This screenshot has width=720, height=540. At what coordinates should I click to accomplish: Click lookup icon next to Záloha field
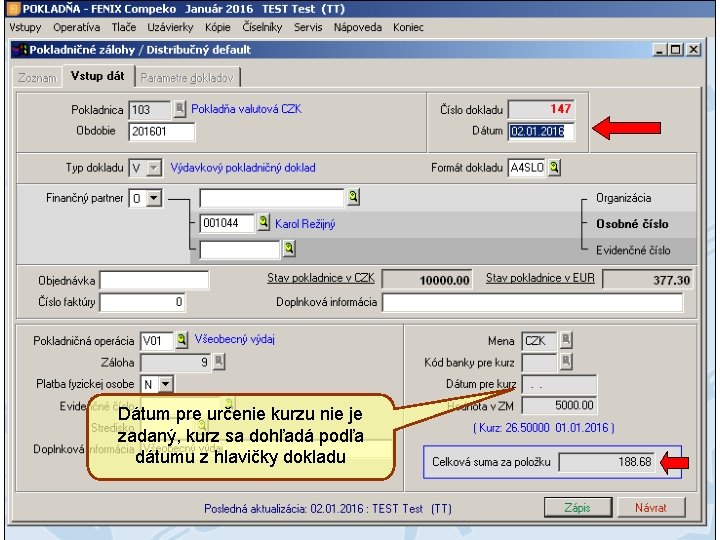219,362
